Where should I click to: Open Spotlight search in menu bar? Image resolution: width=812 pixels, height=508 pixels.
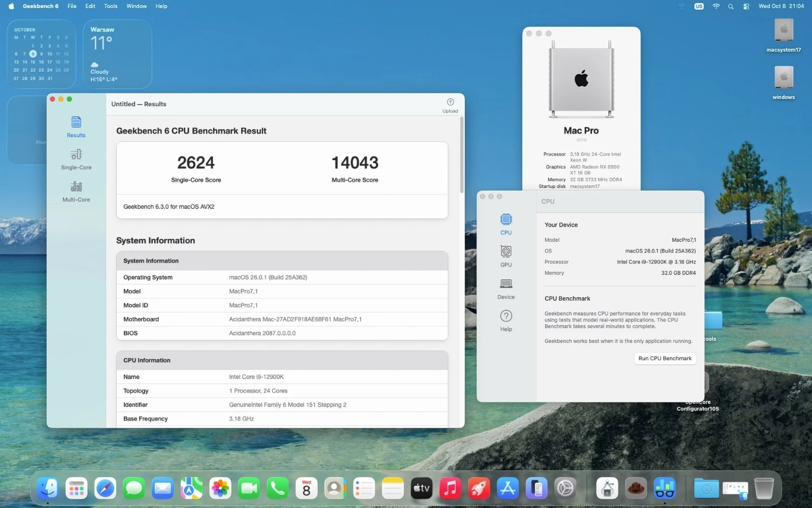click(731, 6)
